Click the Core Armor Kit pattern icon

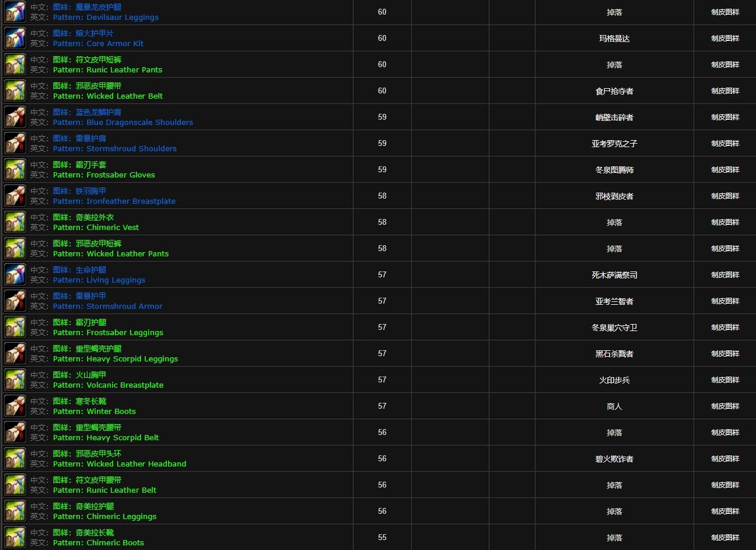click(15, 39)
